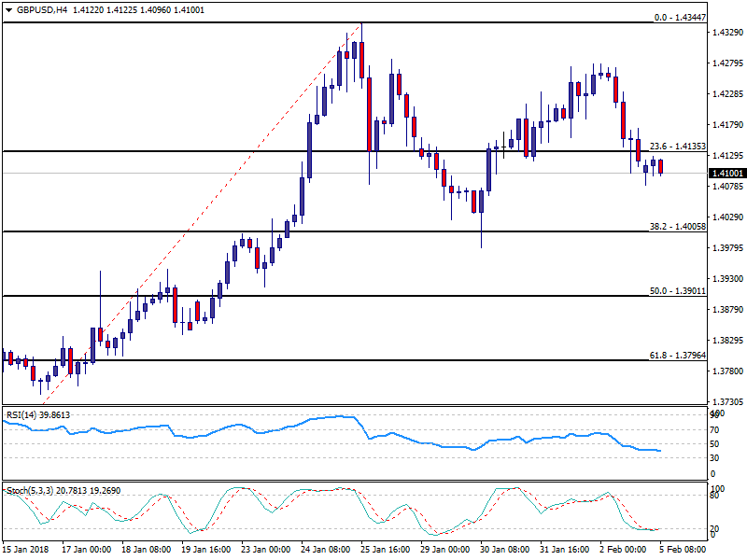Click 1.43290 on the price scale
The image size is (747, 560).
[x=727, y=33]
